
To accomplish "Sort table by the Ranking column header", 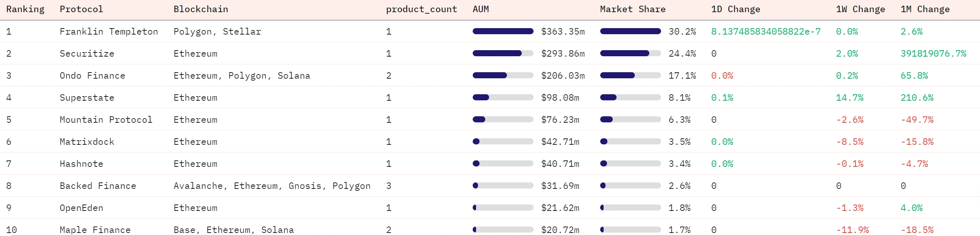I will (25, 9).
